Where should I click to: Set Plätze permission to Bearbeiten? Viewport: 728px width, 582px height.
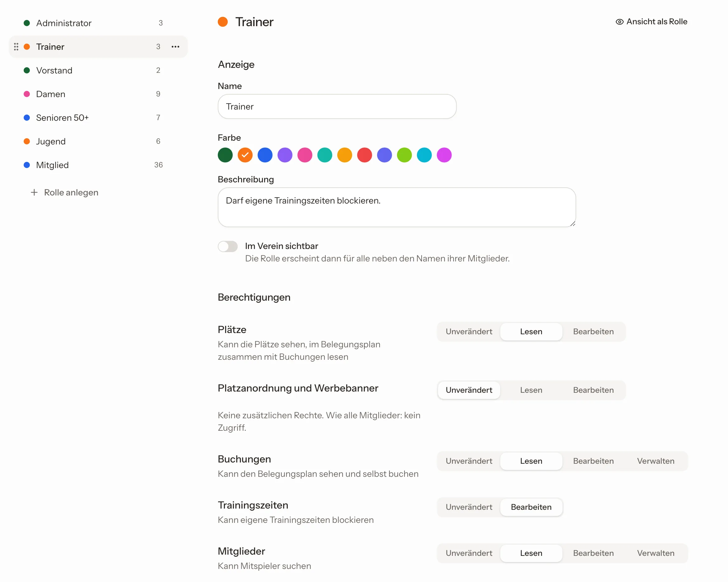click(593, 331)
